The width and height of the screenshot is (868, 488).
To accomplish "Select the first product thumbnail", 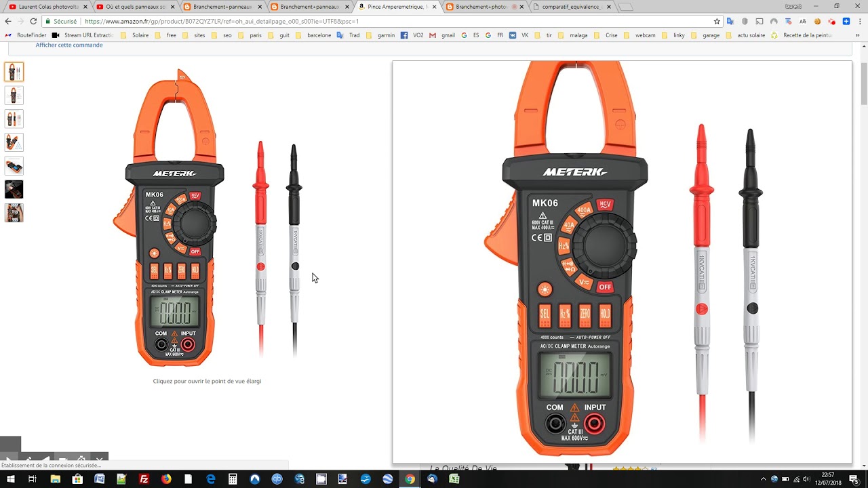I will coord(14,72).
